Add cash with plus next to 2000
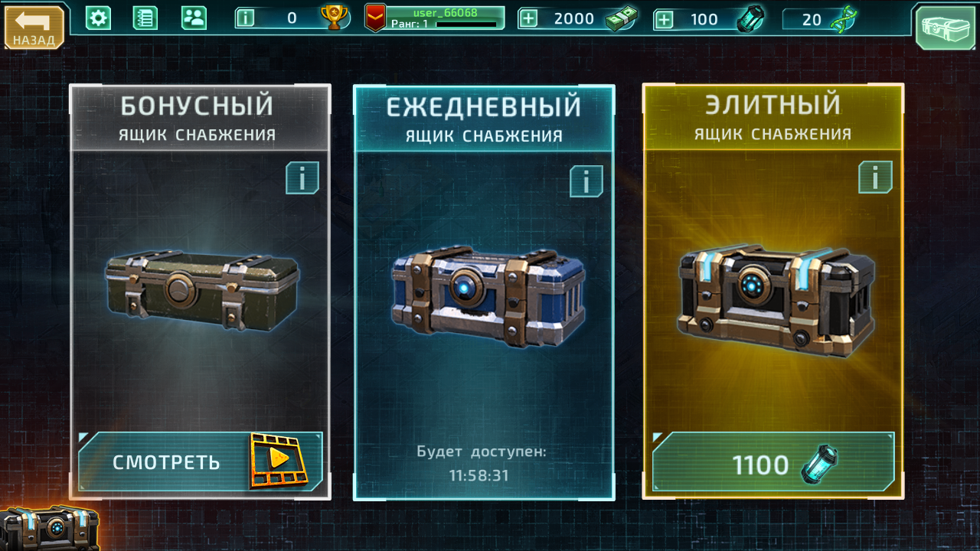This screenshot has height=551, width=980. (528, 18)
